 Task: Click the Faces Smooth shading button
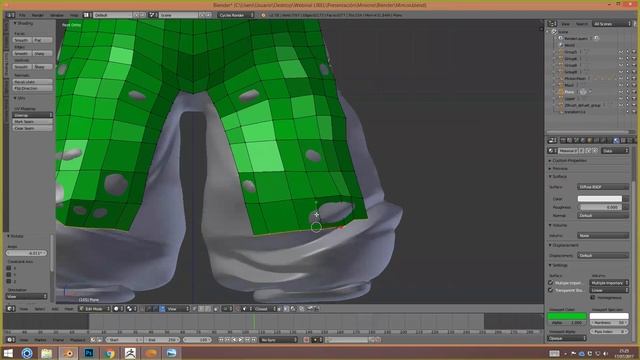tap(22, 40)
